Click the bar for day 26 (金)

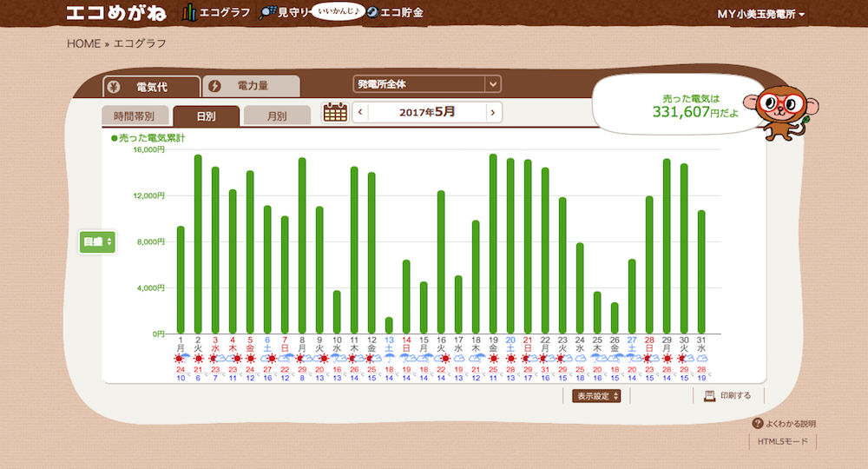pos(615,318)
